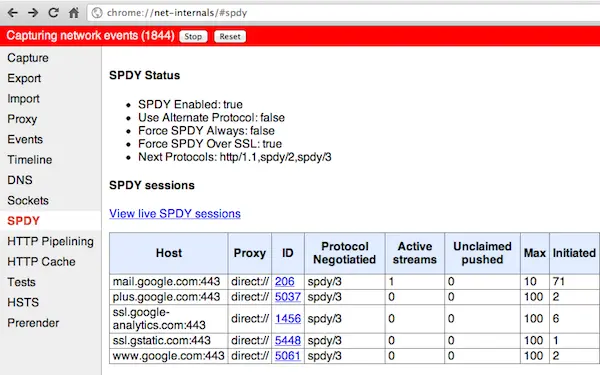Click the mail.google.com:443 host cell
Image resolution: width=600 pixels, height=375 pixels.
[x=169, y=282]
